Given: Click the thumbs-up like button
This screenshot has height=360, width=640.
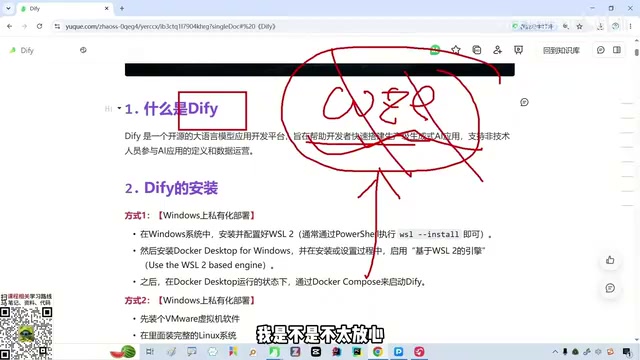Looking at the screenshot, I should click(610, 260).
